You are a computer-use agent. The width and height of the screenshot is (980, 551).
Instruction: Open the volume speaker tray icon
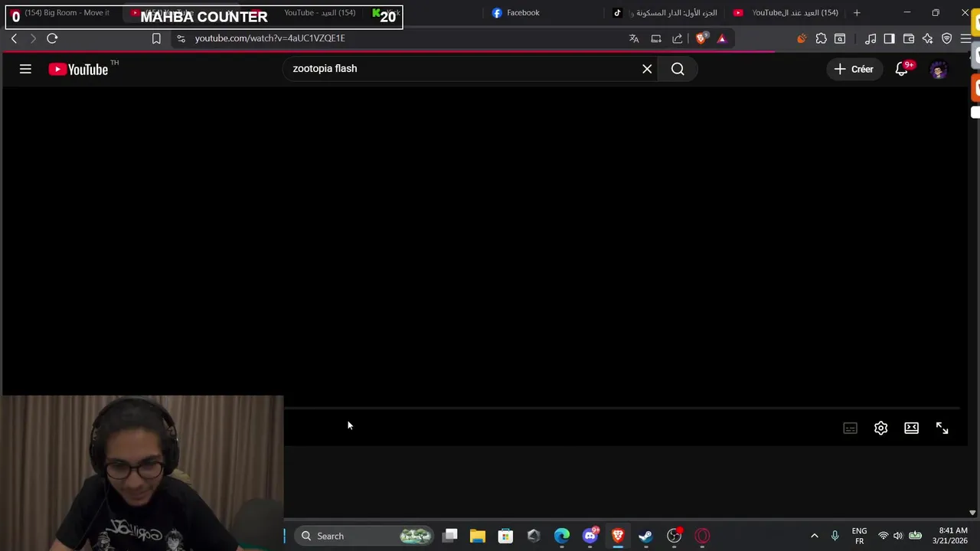pyautogui.click(x=898, y=536)
